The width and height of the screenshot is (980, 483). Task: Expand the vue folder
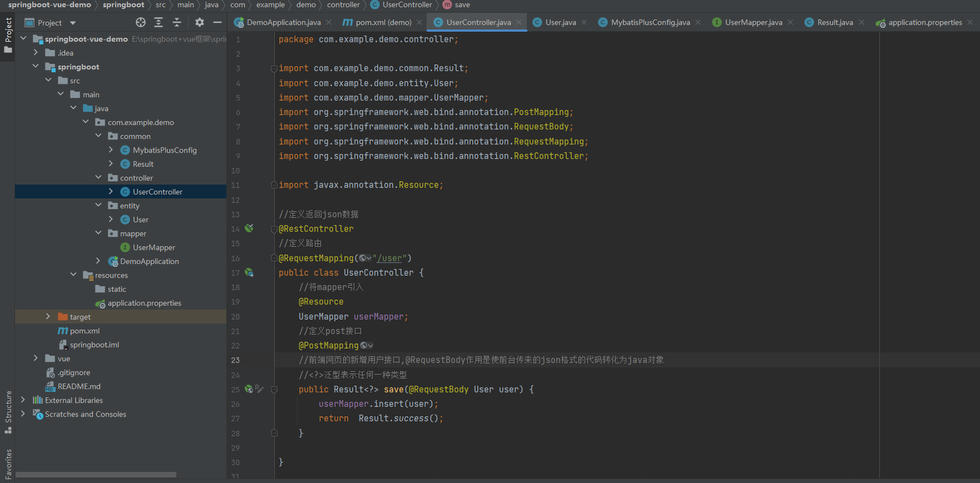point(36,358)
